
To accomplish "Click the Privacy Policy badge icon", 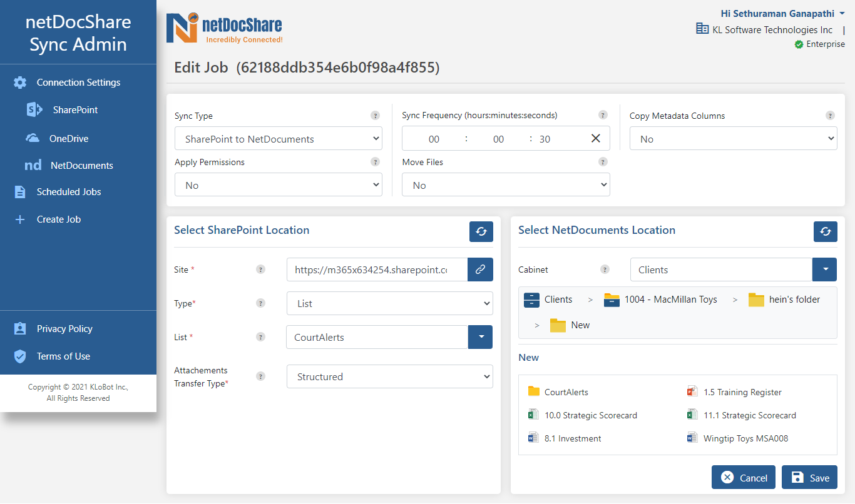I will [x=20, y=329].
